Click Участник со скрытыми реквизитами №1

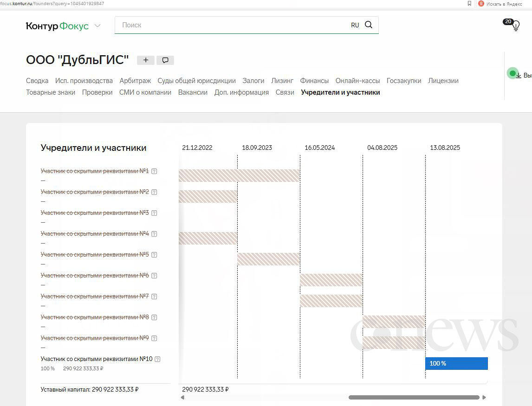pos(95,171)
